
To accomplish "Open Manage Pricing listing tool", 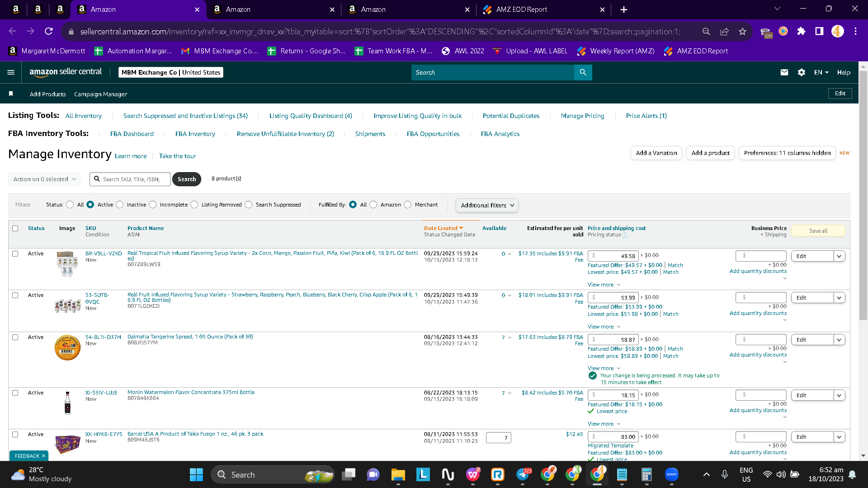I will (x=582, y=116).
